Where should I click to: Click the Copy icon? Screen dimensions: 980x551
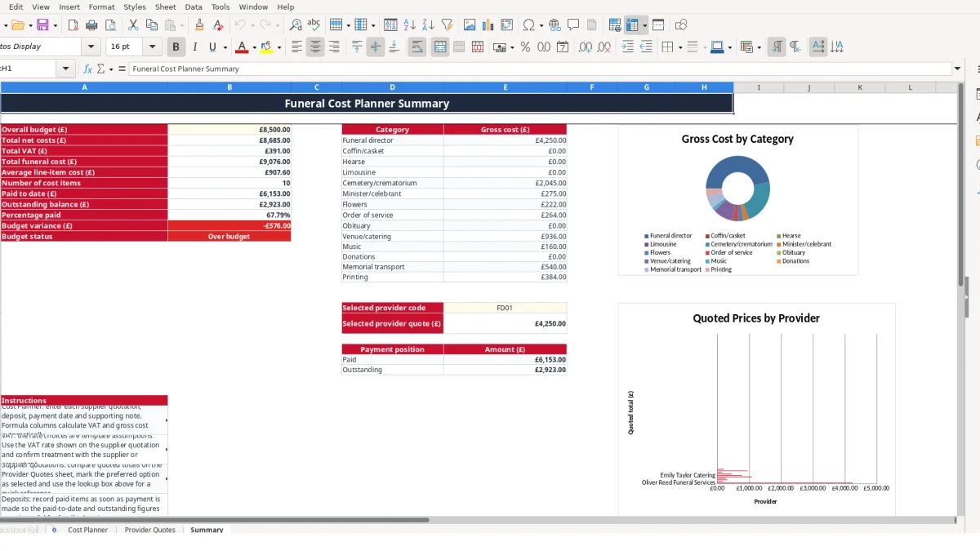[151, 25]
